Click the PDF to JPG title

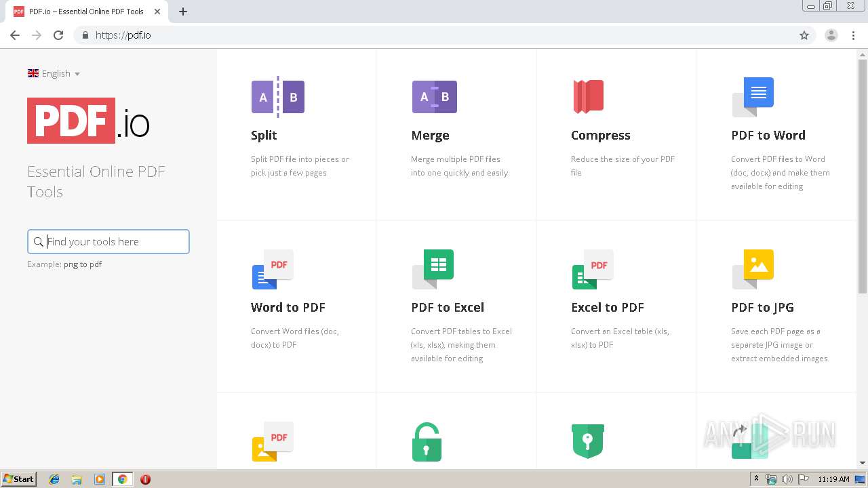click(762, 308)
